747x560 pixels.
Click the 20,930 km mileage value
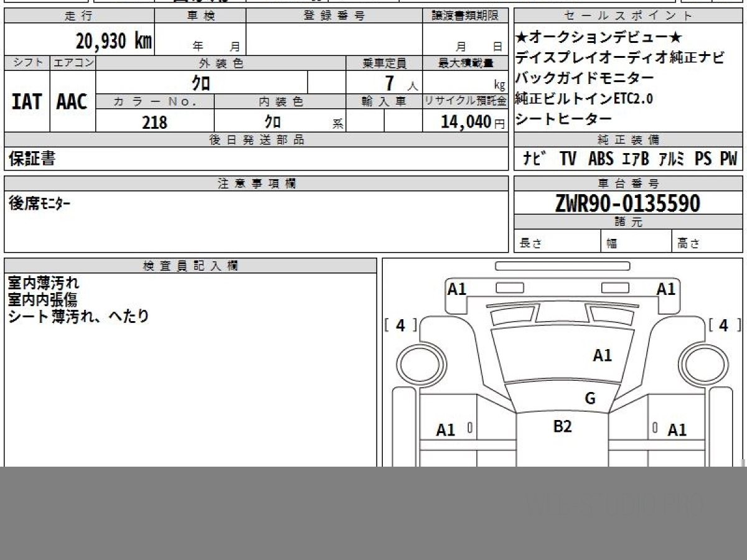(114, 41)
